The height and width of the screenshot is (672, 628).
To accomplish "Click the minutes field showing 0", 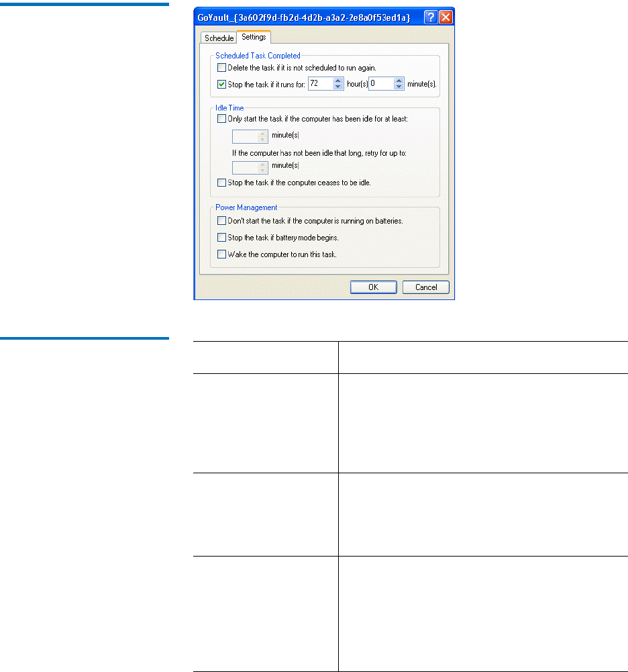I will click(380, 85).
